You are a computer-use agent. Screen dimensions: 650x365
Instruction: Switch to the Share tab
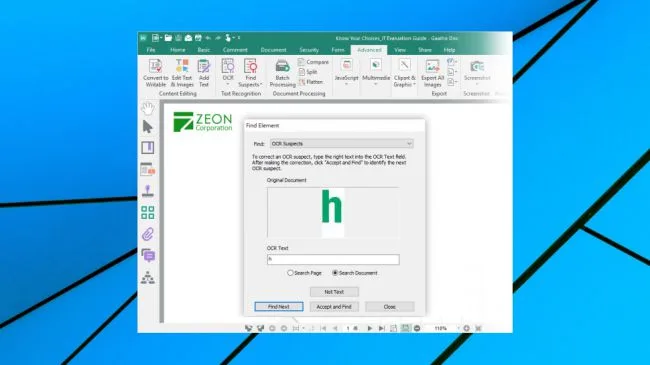[425, 50]
